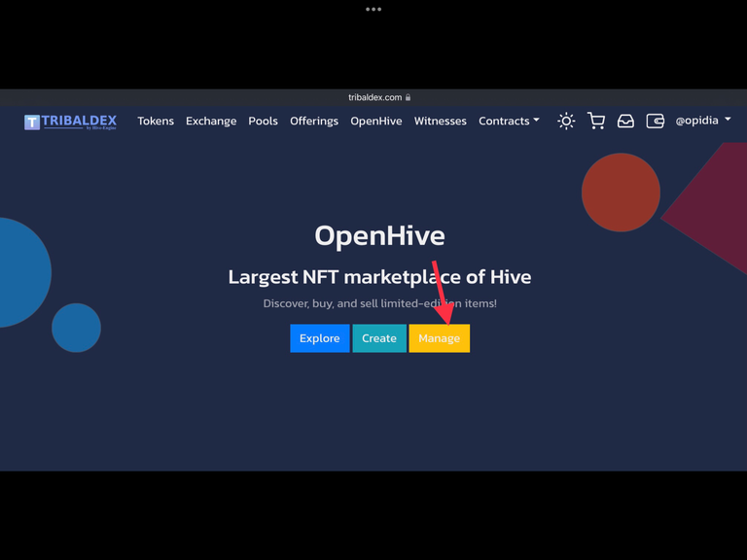Image resolution: width=747 pixels, height=560 pixels.
Task: Open the inbox tray icon
Action: [x=625, y=121]
